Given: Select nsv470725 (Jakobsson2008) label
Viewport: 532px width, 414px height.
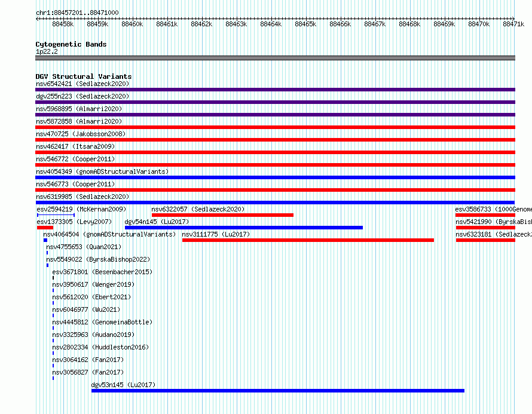Looking at the screenshot, I should (x=81, y=134).
